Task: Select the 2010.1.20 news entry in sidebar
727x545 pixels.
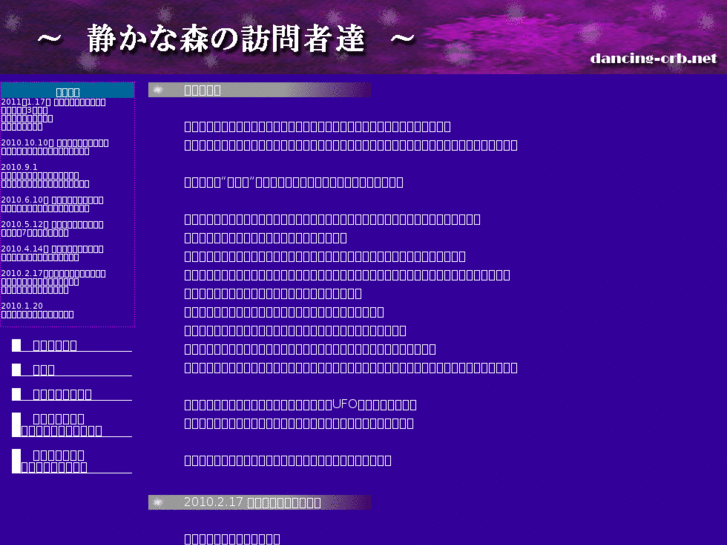Action: (37, 310)
